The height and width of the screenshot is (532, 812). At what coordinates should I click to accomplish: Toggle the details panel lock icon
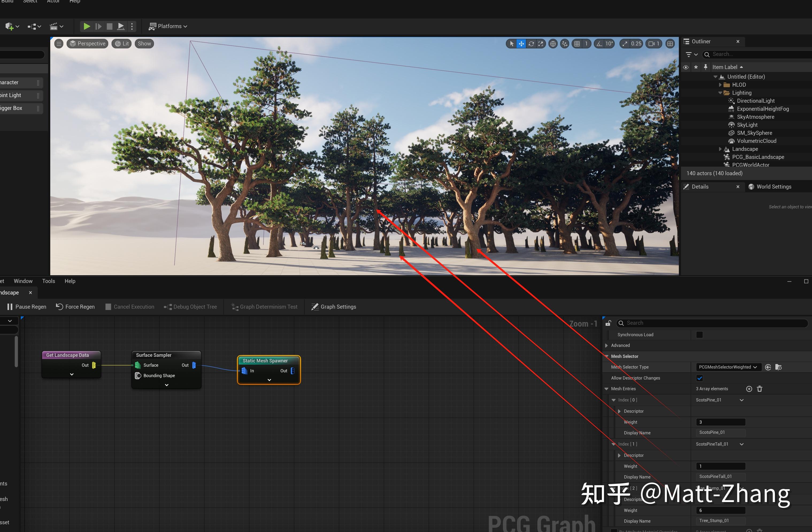pyautogui.click(x=608, y=323)
